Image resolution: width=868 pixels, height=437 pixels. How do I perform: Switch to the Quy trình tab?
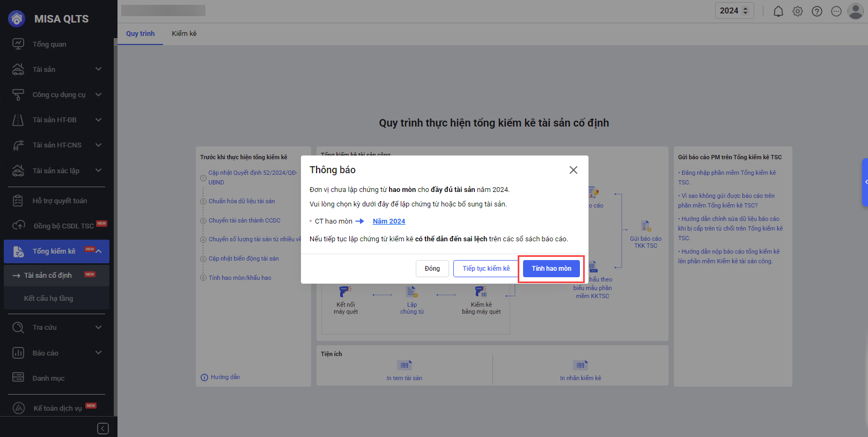pos(141,33)
